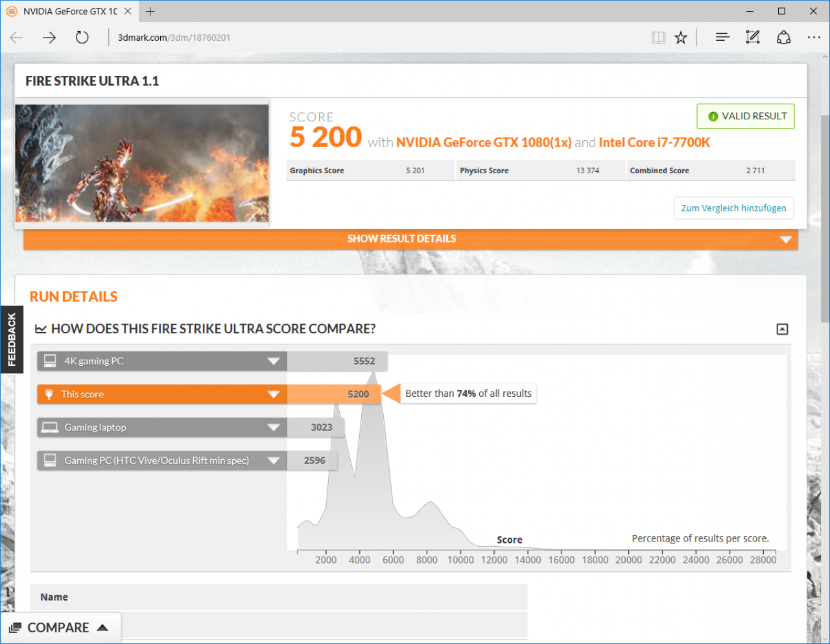This screenshot has height=644, width=830.
Task: Expand the This score dropdown arrow
Action: pyautogui.click(x=274, y=394)
